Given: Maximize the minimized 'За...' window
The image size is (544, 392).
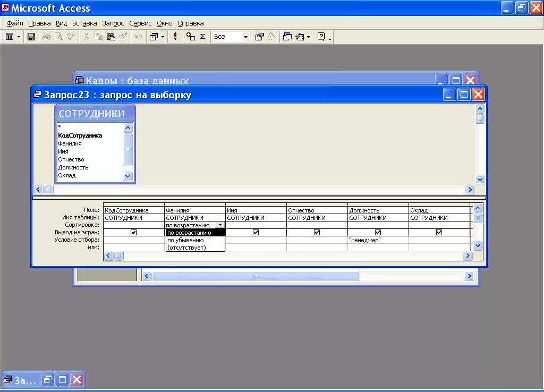Looking at the screenshot, I should click(x=63, y=379).
